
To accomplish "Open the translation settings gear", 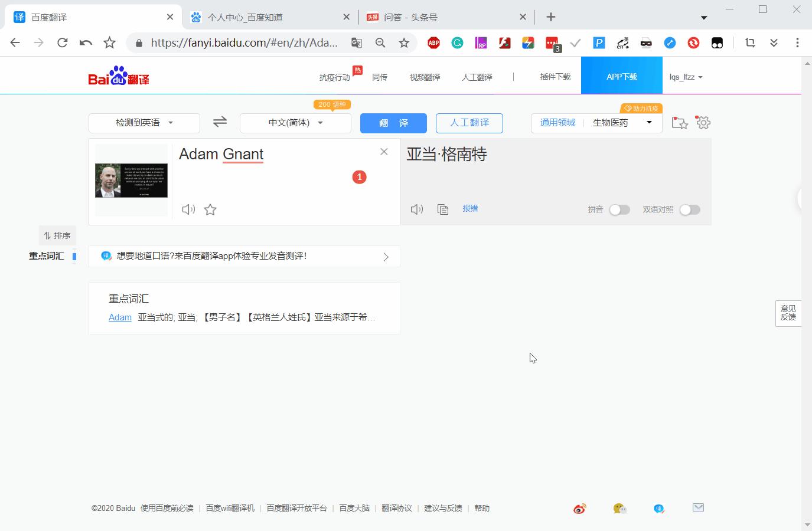I will 703,122.
